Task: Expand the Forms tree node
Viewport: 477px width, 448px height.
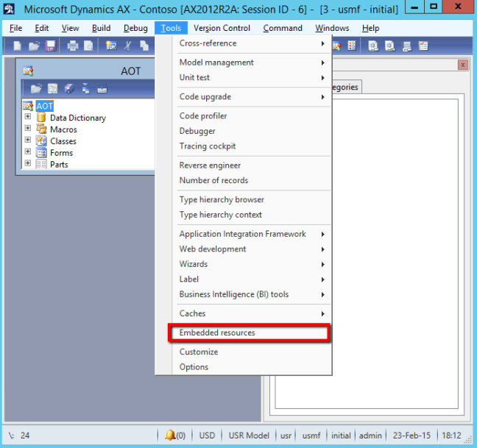Action: (x=28, y=152)
